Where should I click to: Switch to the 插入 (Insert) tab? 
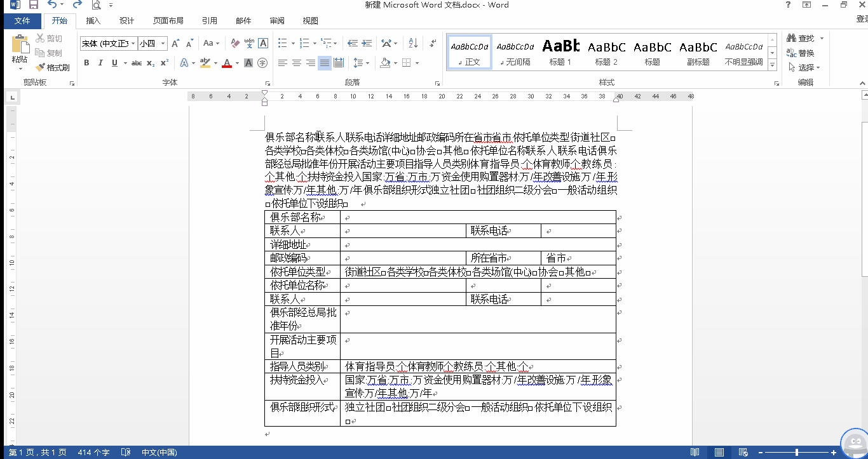(93, 21)
